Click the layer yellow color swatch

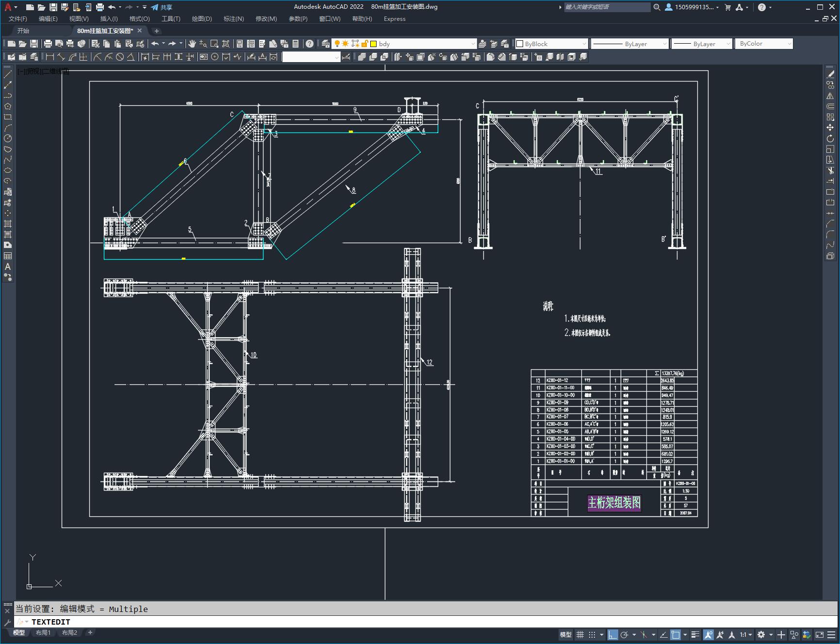click(374, 44)
